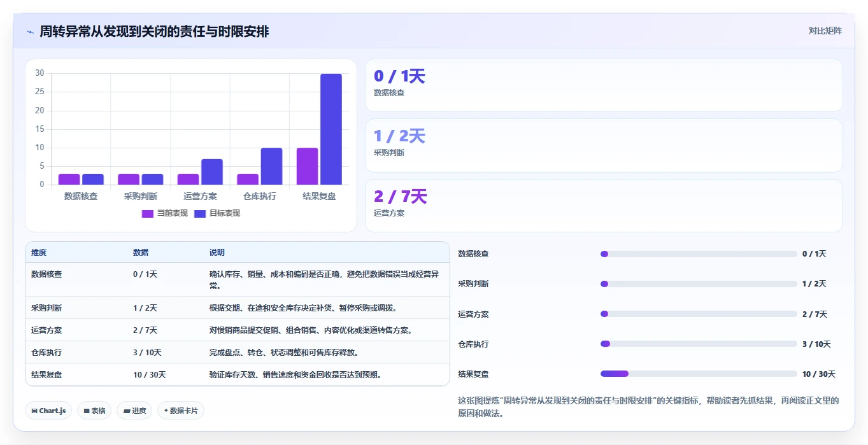This screenshot has height=445, width=868.
Task: Click the heading 周转异常从发现到关闭的责任与时限安排
Action: pos(154,31)
